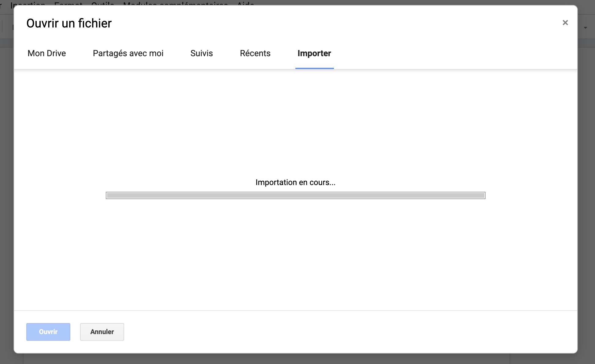Click empty upload area above progress text
The image size is (595, 364).
(295, 122)
